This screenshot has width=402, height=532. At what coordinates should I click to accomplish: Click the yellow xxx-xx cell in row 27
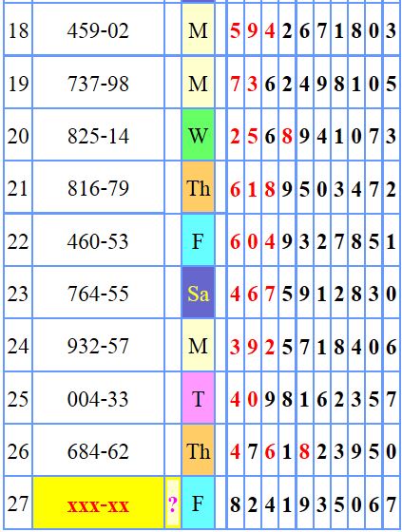(x=99, y=503)
